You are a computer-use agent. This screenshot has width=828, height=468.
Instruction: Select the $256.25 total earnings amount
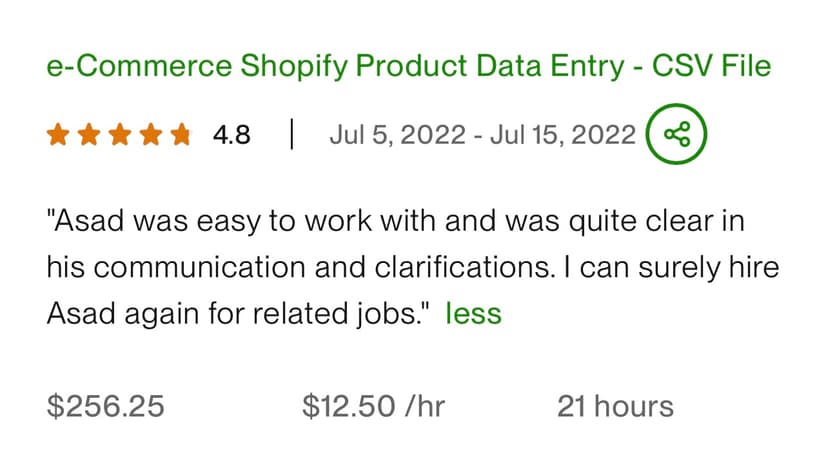coord(106,406)
